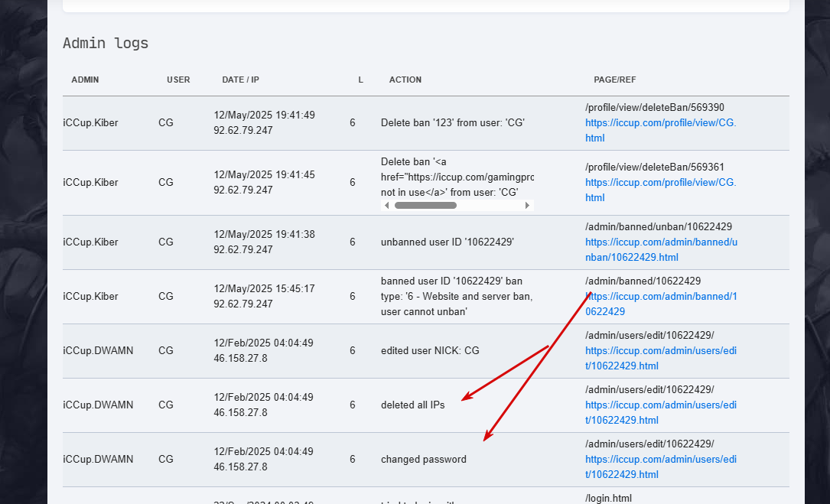Screen dimensions: 830x504
Task: Select iCCup.DWAMN in the 'changed password' row
Action: 98,460
